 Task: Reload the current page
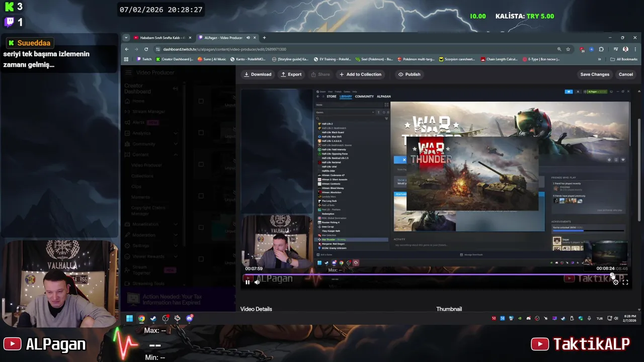(146, 49)
